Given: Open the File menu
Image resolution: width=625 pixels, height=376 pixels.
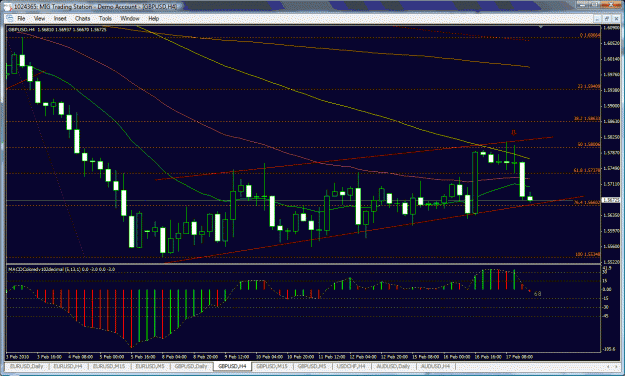Looking at the screenshot, I should click(21, 18).
